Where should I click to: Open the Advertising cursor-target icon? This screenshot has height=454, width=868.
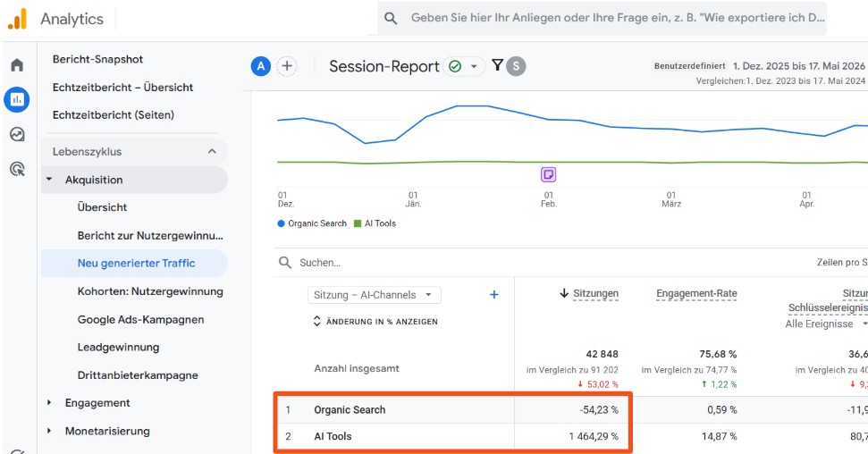[x=17, y=169]
